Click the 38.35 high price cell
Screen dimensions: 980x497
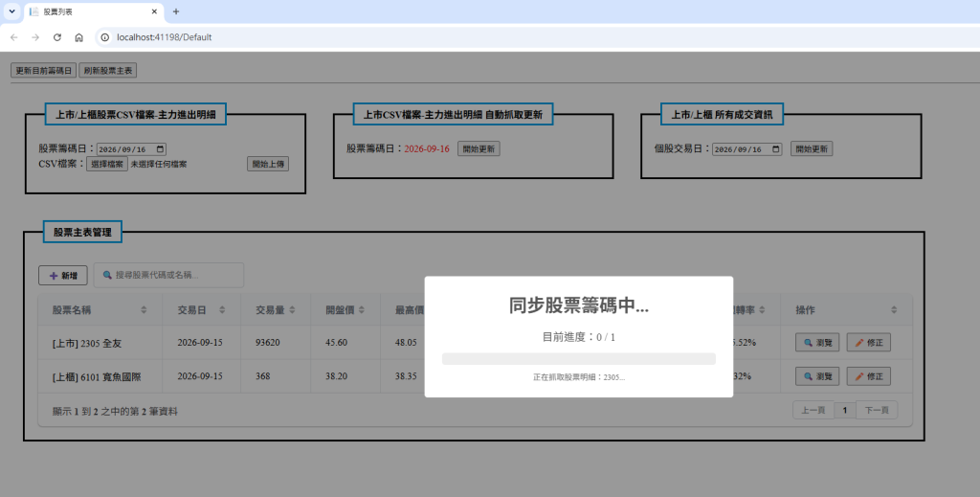tap(406, 376)
